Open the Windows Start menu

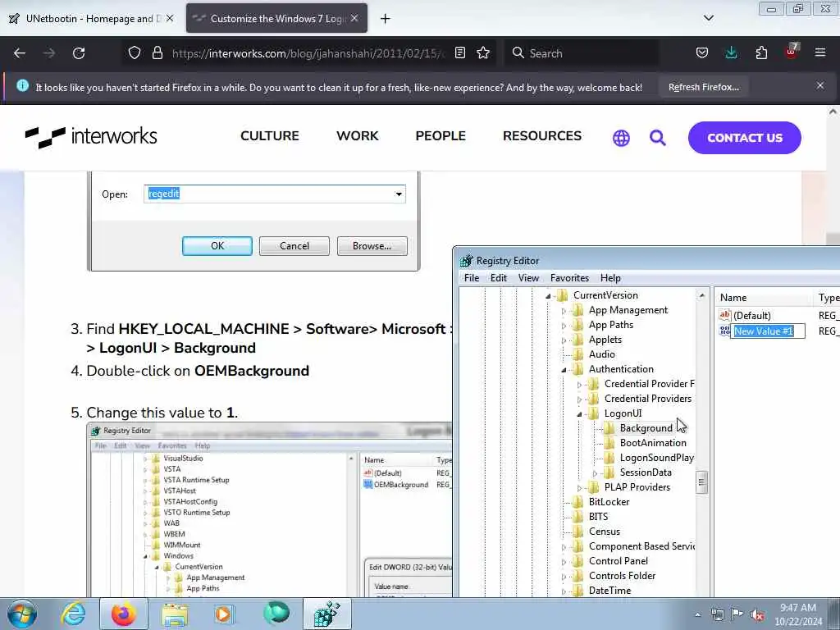pos(22,614)
